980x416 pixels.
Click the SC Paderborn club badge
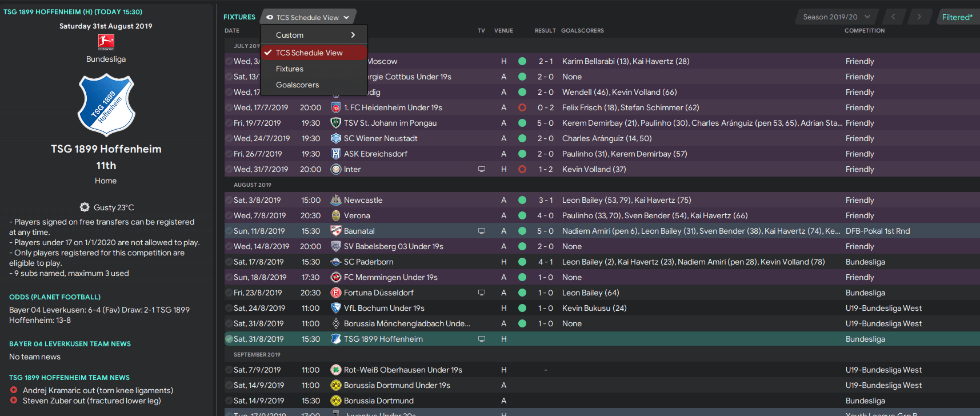click(336, 262)
